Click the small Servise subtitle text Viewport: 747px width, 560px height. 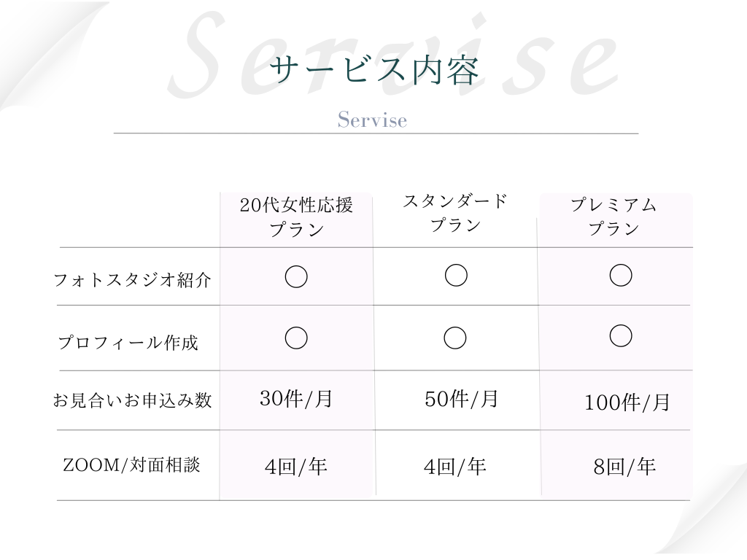coord(372,120)
